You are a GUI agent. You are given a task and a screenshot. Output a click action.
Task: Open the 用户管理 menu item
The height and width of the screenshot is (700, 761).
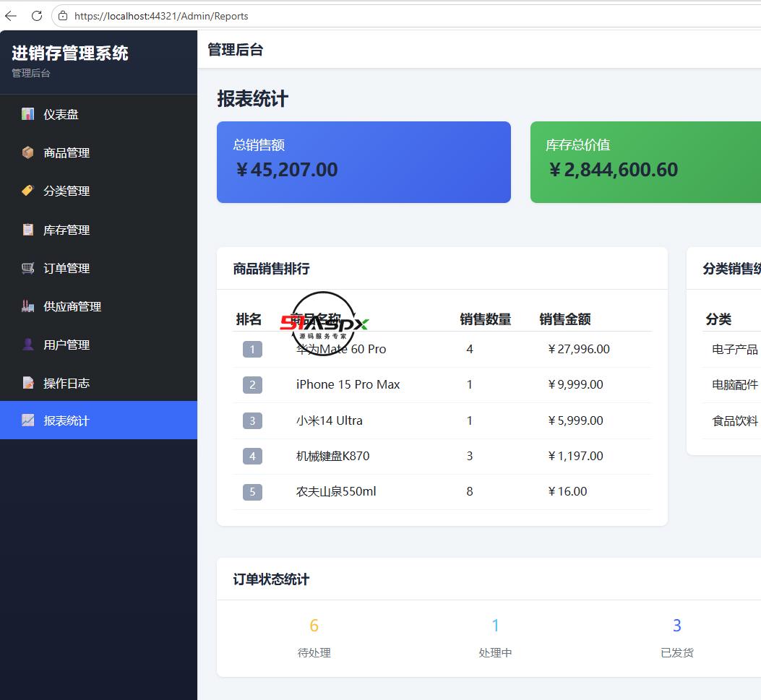[98, 345]
